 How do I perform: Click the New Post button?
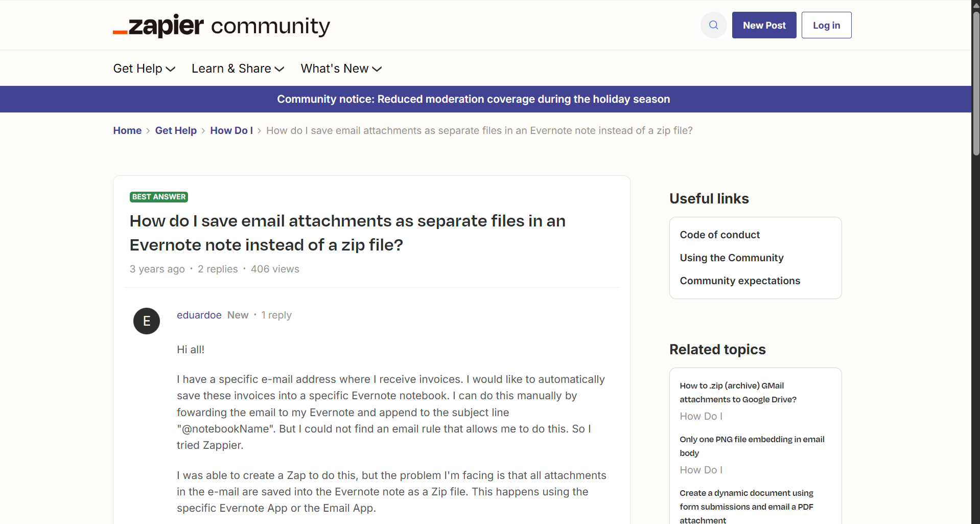click(763, 25)
